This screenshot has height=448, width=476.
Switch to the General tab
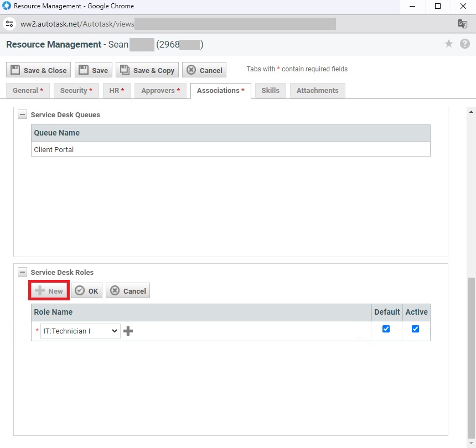click(28, 91)
